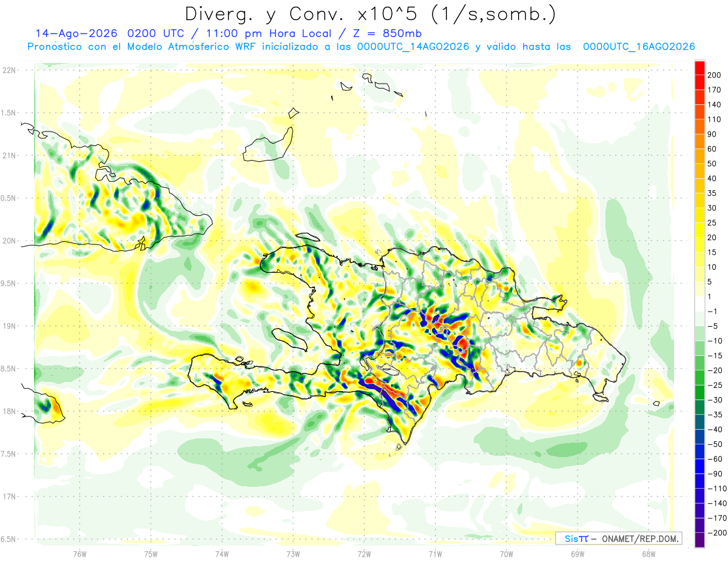Click the '0000UTC_14AGO2026' initialization timestamp
728x562 pixels.
[x=413, y=47]
